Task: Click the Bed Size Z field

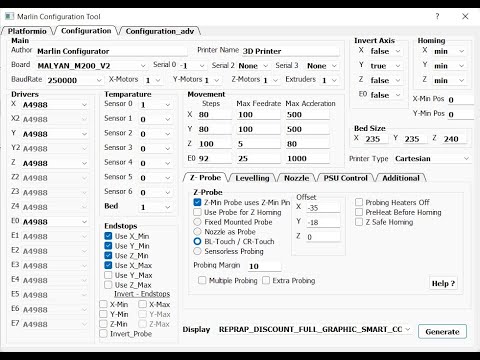Action: click(x=454, y=139)
